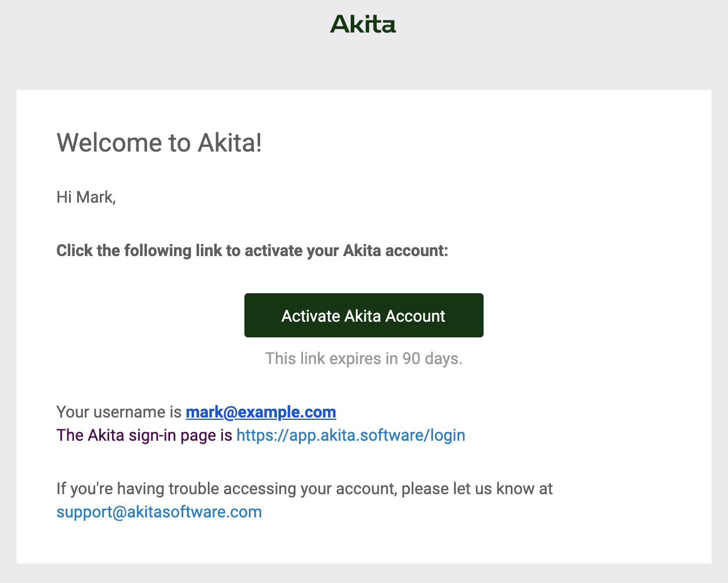Click the 'Click the following link to activate' line
This screenshot has width=728, height=583.
tap(253, 251)
